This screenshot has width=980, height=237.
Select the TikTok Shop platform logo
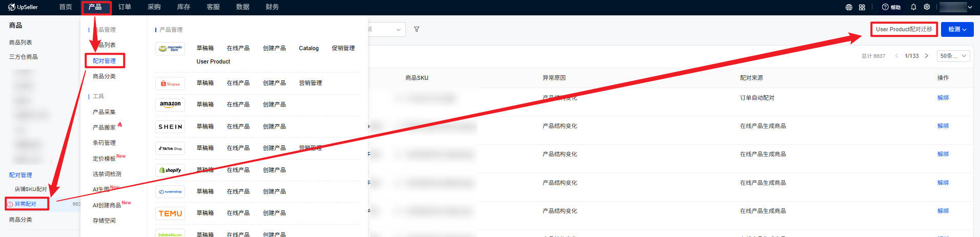click(x=170, y=148)
